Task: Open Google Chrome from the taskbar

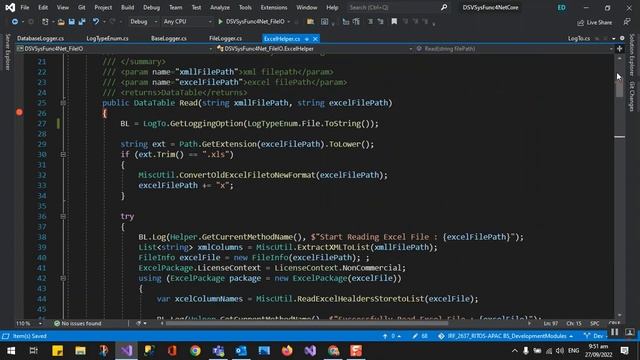Action: coord(195,351)
